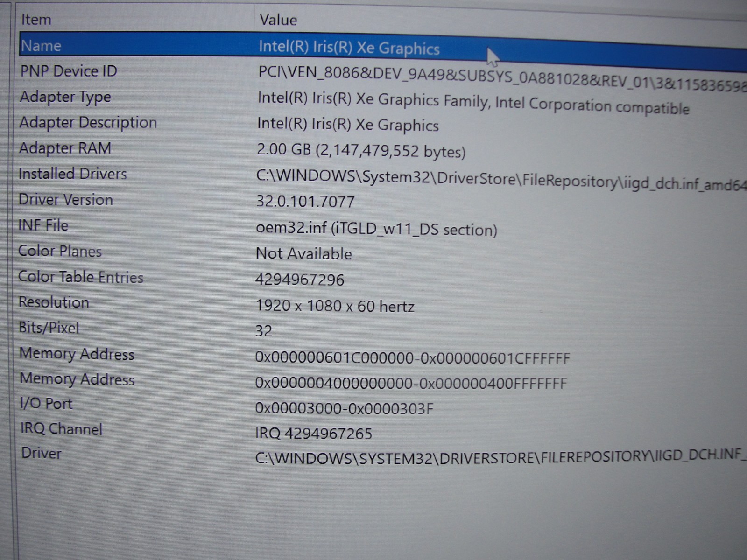Select the INF File row label
The image size is (747, 560).
point(43,225)
